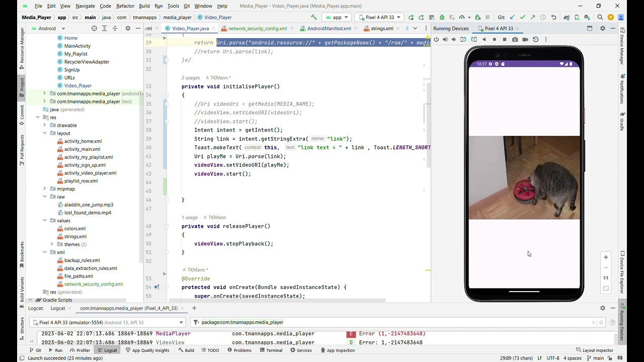
Task: Click Attach Debugger to Android Process icon
Action: [x=477, y=17]
